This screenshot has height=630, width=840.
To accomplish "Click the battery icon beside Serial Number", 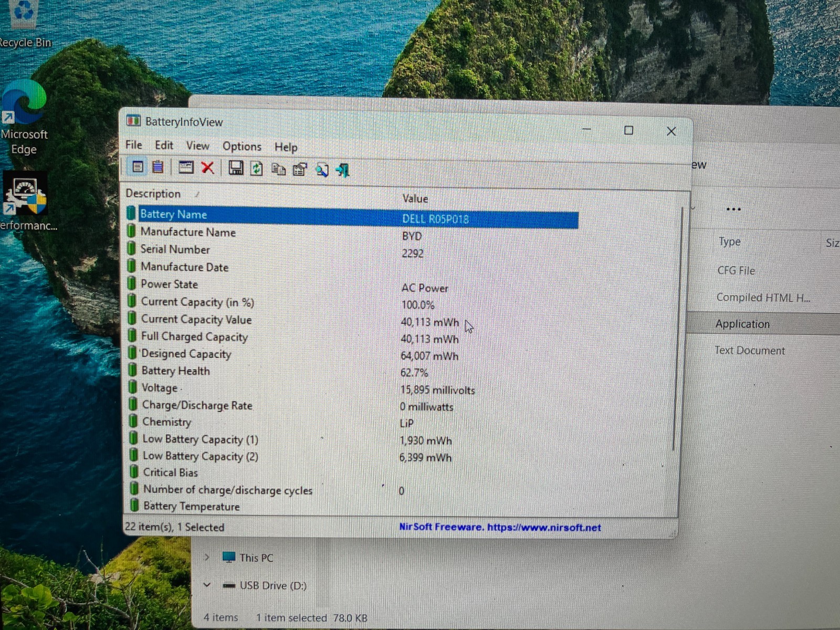I will coord(131,248).
